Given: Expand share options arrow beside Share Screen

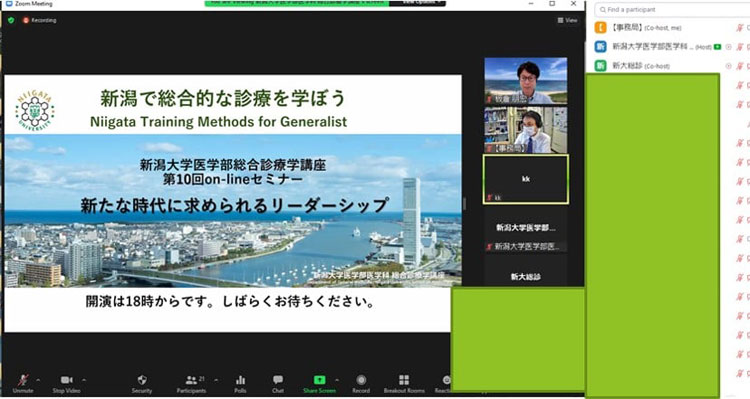Looking at the screenshot, I should coord(337,380).
